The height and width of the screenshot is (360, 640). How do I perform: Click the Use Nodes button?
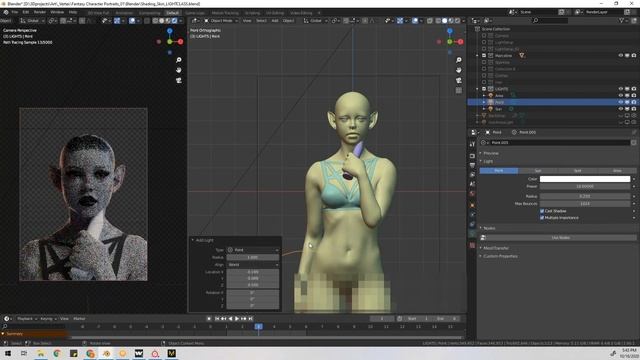point(560,238)
